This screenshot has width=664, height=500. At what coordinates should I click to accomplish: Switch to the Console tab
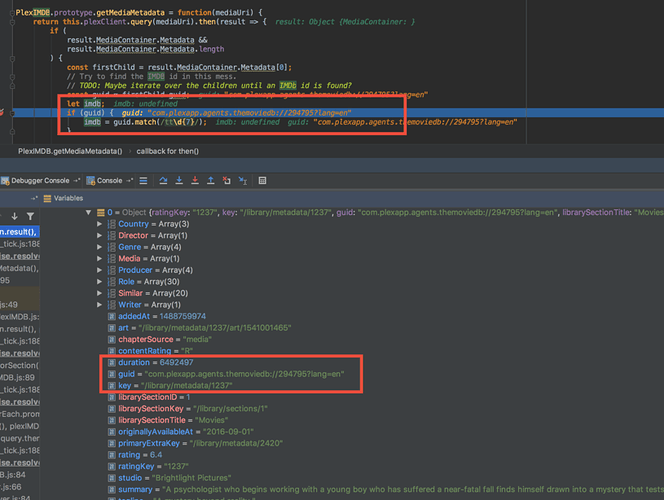pyautogui.click(x=106, y=181)
